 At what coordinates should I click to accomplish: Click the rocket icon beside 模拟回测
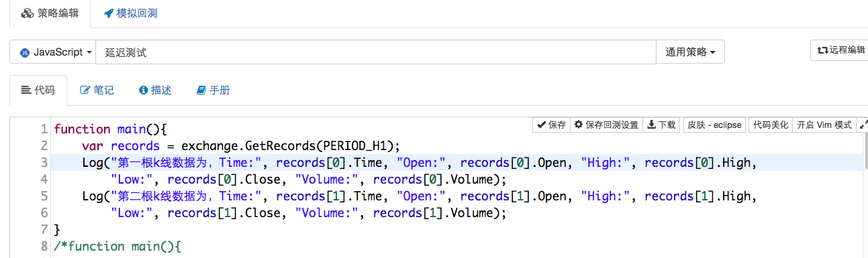108,13
